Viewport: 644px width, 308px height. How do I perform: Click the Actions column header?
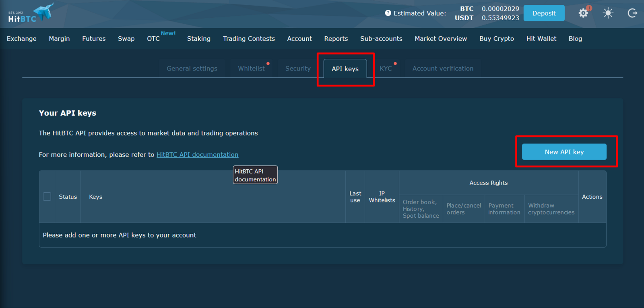592,197
